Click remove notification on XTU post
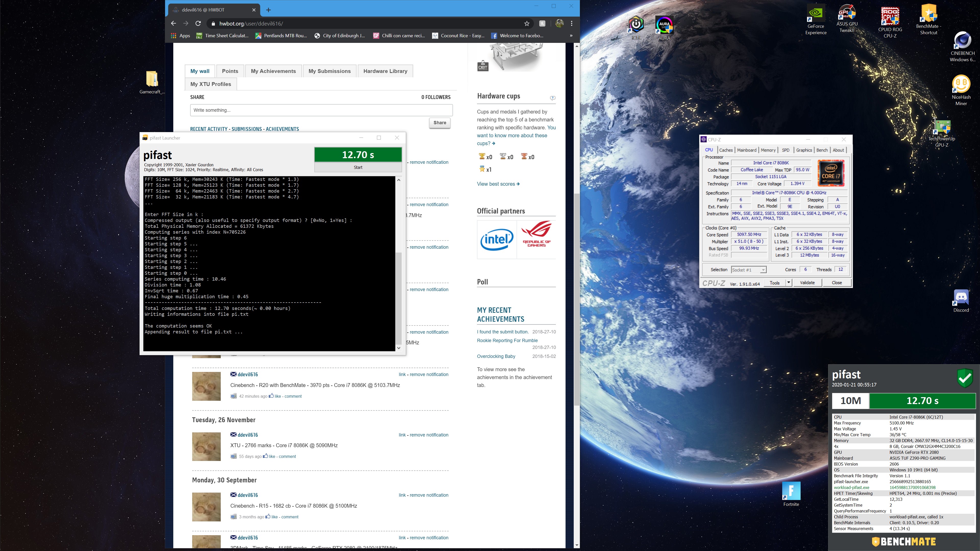The height and width of the screenshot is (551, 980). (429, 435)
